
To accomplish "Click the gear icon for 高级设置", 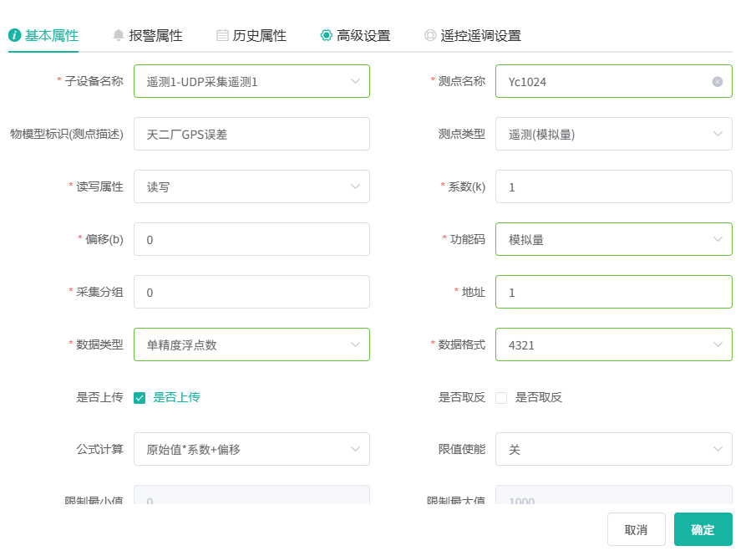I will [327, 35].
